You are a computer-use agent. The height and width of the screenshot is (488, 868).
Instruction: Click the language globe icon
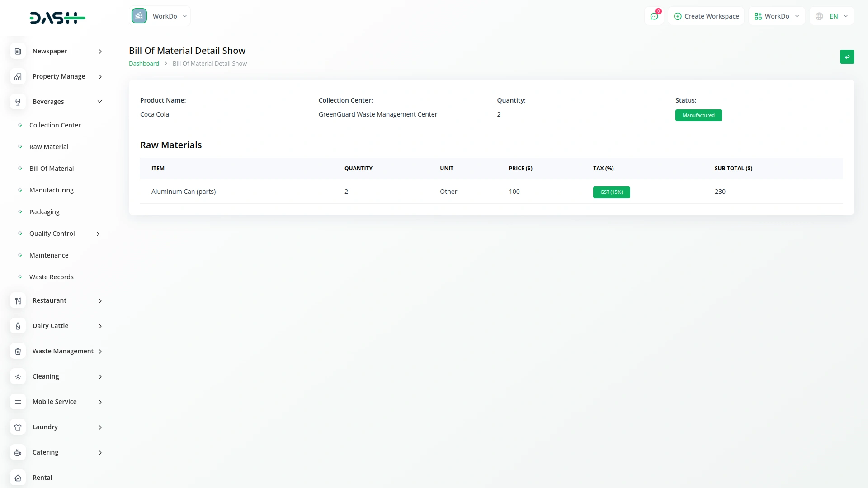pyautogui.click(x=819, y=16)
